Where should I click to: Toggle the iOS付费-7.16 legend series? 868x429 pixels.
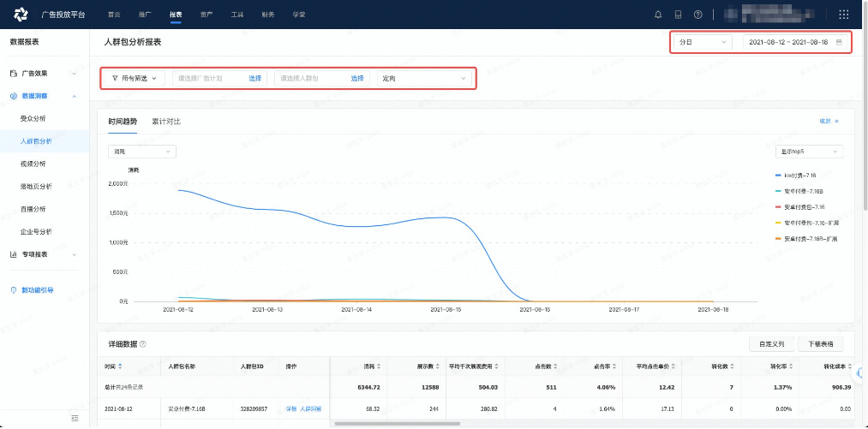point(799,175)
